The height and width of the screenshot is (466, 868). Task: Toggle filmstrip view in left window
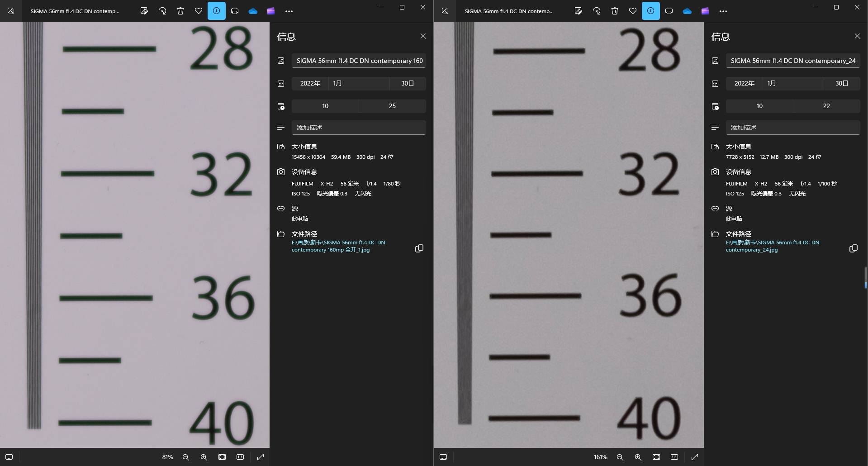point(9,457)
